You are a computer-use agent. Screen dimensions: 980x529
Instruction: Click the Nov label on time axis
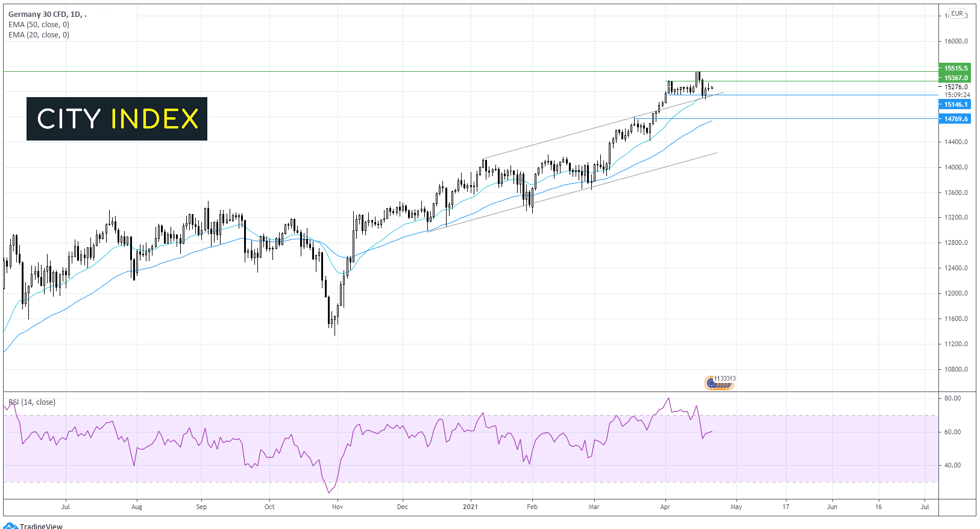point(338,507)
